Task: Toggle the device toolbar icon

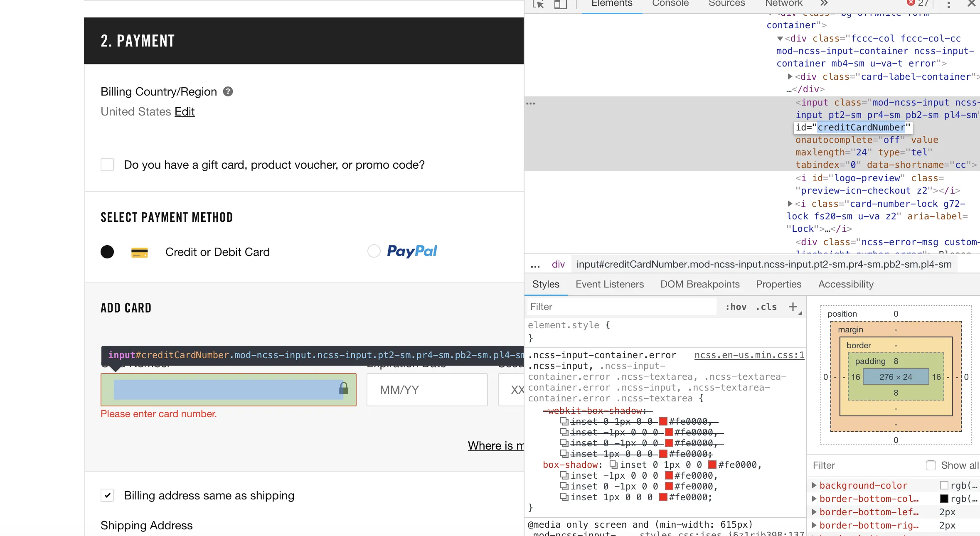Action: [560, 4]
